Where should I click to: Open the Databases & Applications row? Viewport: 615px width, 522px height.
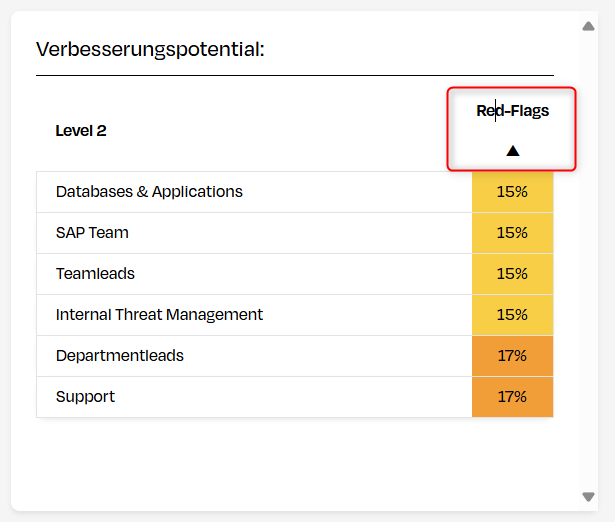tap(149, 192)
